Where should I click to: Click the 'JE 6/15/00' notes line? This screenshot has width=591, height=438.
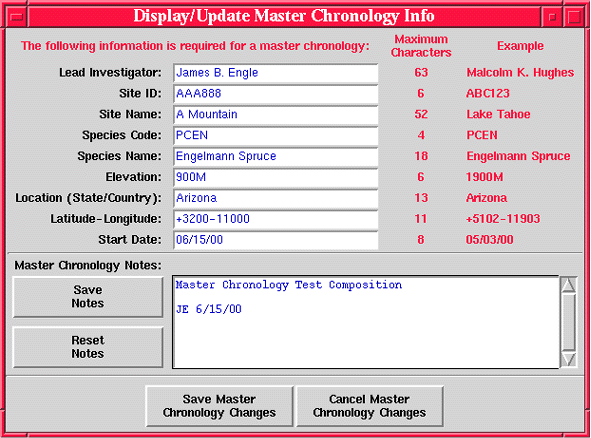(208, 309)
